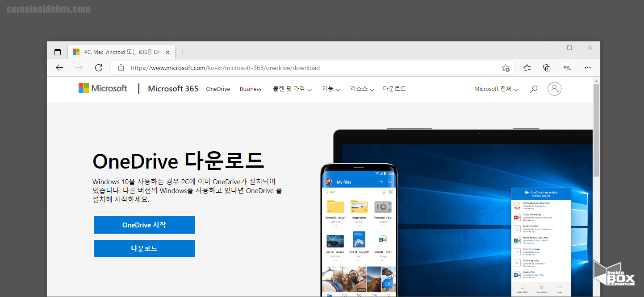Click the lock site info icon

pyautogui.click(x=121, y=68)
